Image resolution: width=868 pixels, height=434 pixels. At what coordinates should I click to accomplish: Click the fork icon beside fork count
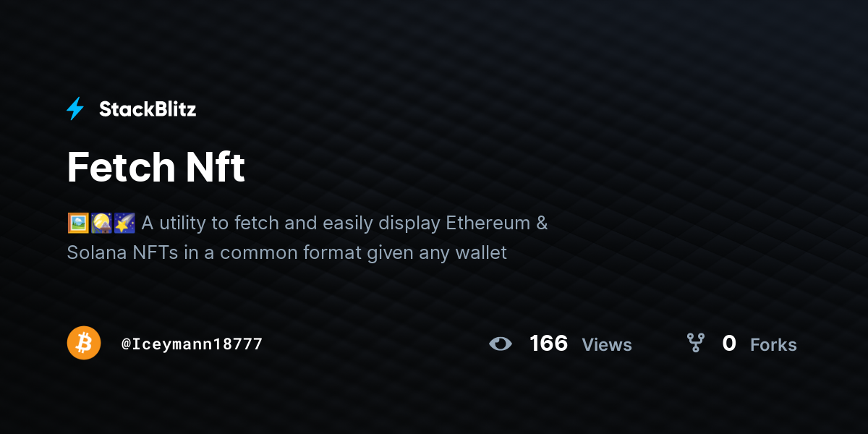pyautogui.click(x=696, y=343)
